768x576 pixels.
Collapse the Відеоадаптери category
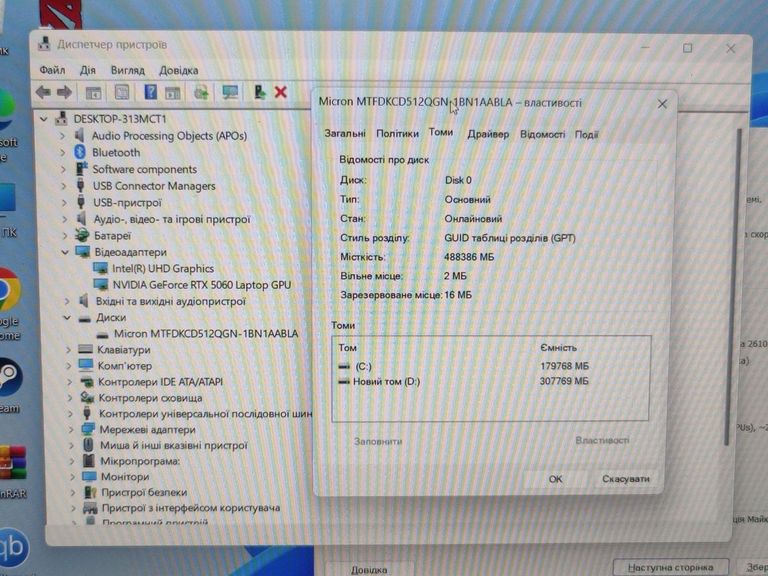pyautogui.click(x=65, y=252)
